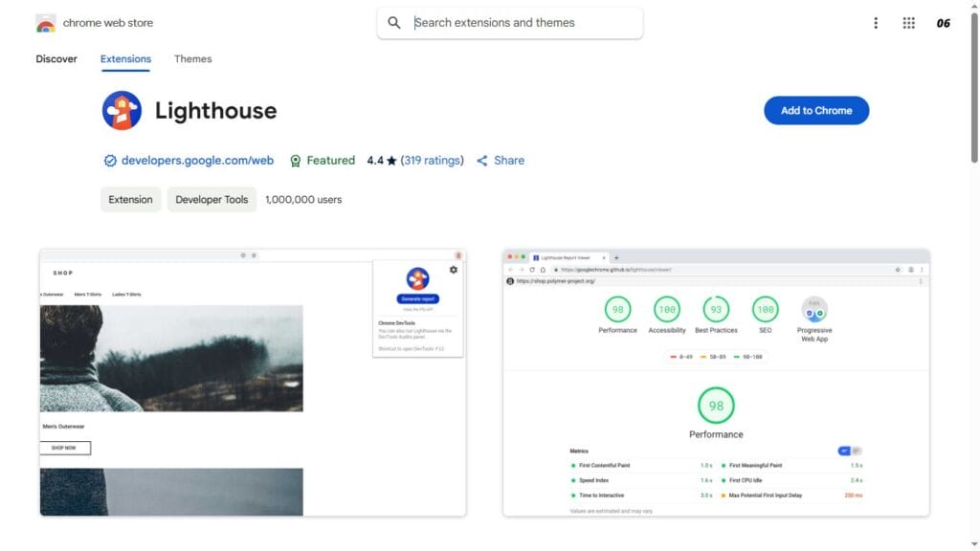Click the Share link text

509,161
